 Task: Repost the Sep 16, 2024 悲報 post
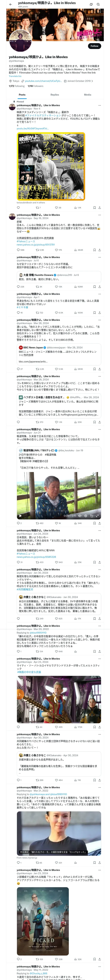click(x=39, y=250)
